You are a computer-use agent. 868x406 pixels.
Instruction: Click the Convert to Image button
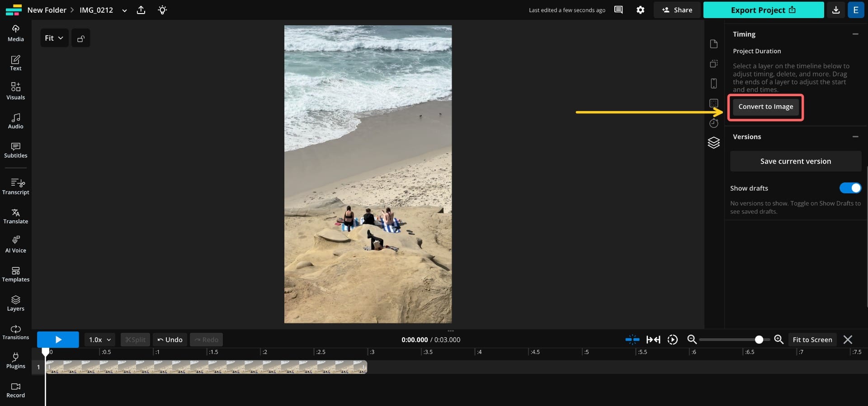point(765,107)
